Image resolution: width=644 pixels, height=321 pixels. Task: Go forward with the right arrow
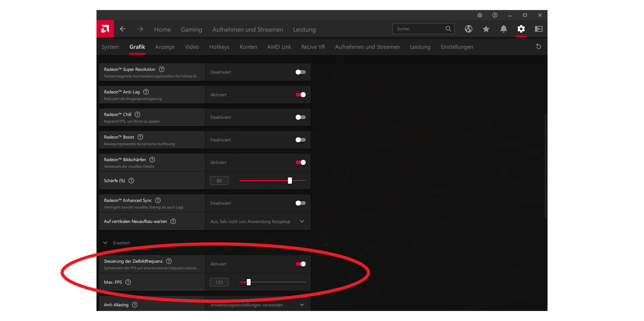140,29
